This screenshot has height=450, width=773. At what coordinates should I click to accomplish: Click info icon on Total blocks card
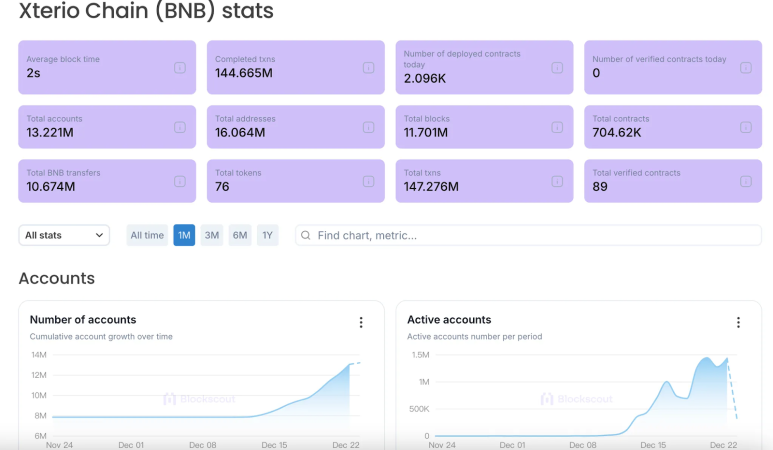point(557,127)
